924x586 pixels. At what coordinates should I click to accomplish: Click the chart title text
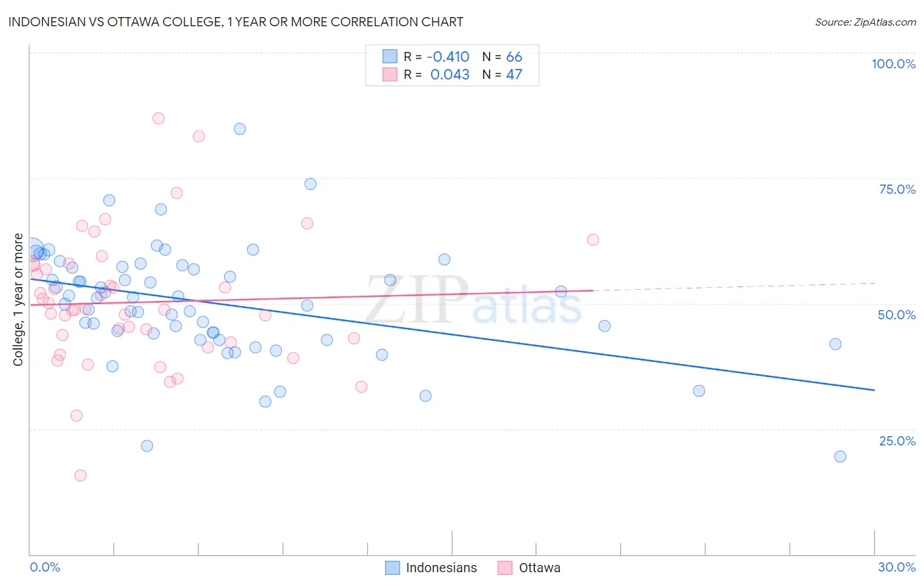pos(236,22)
